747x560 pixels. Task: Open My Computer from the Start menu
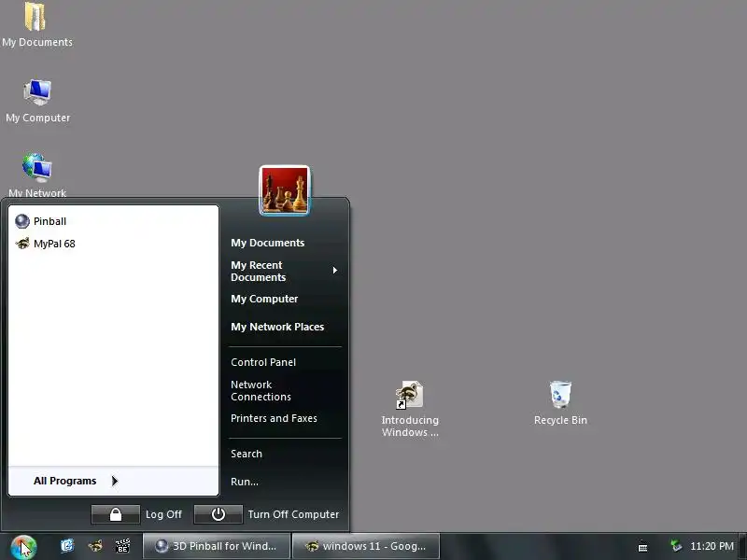[x=264, y=299]
